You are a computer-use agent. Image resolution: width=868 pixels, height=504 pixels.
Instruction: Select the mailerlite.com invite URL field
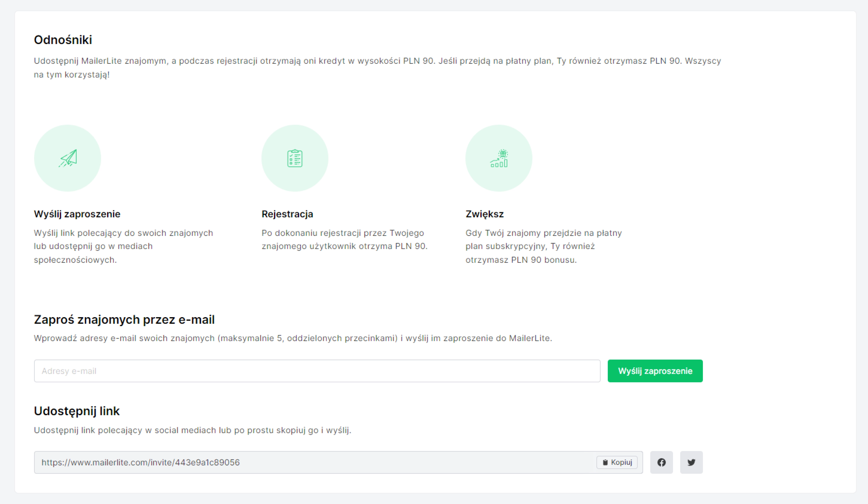click(310, 462)
